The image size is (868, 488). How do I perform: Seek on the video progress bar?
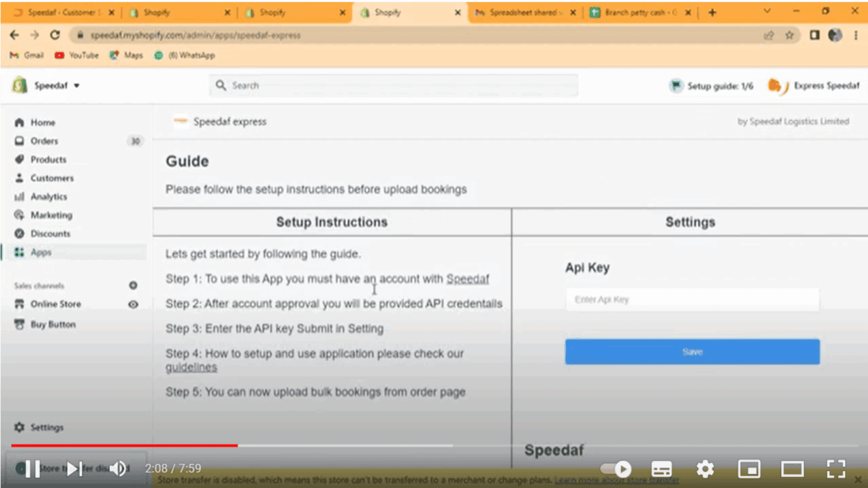pyautogui.click(x=434, y=446)
